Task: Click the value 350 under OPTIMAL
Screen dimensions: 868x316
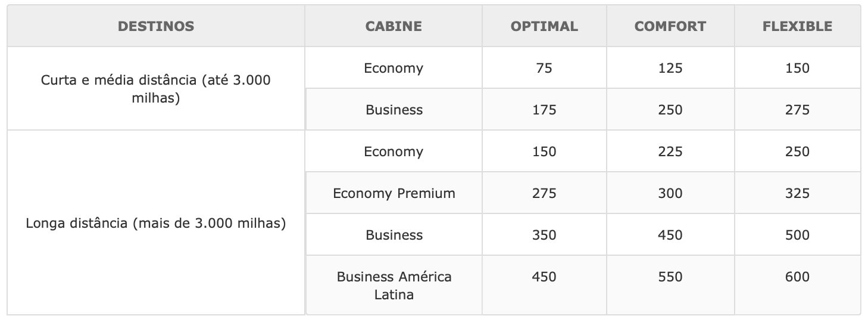Action: tap(544, 235)
